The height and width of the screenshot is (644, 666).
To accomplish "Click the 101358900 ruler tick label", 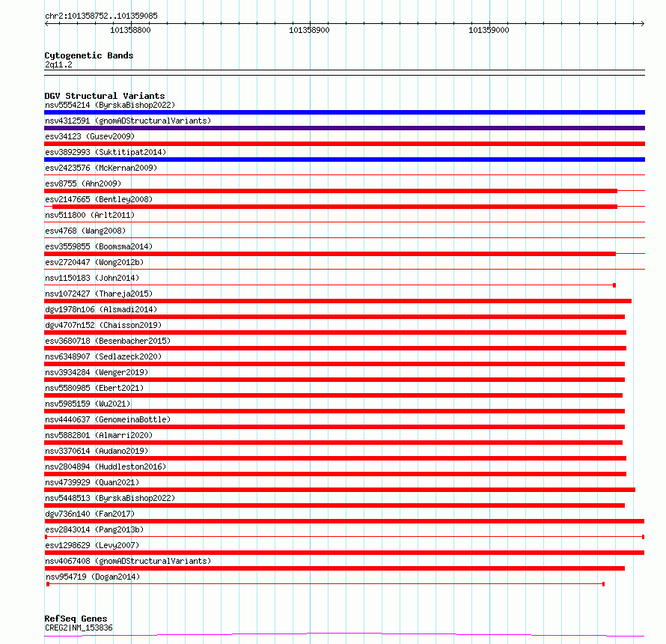I will click(x=309, y=30).
